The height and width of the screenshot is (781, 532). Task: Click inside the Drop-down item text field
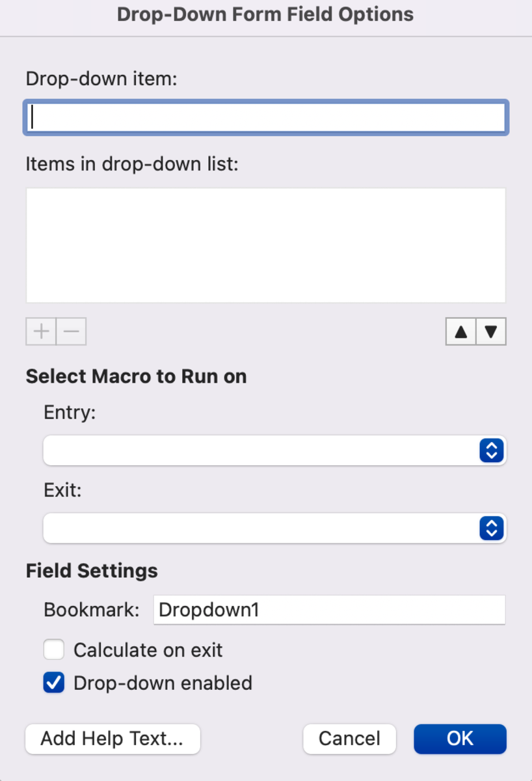pyautogui.click(x=265, y=117)
